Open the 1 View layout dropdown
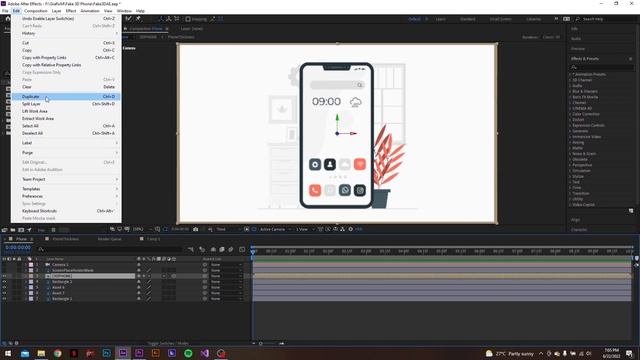The height and width of the screenshot is (360, 640). 304,229
